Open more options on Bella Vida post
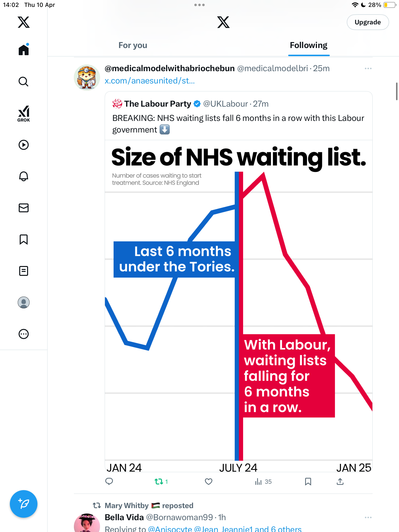The height and width of the screenshot is (532, 399). 368,517
